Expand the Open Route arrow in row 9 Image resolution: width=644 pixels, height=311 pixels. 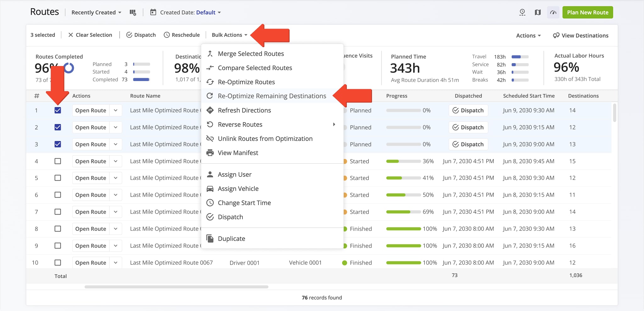click(116, 246)
